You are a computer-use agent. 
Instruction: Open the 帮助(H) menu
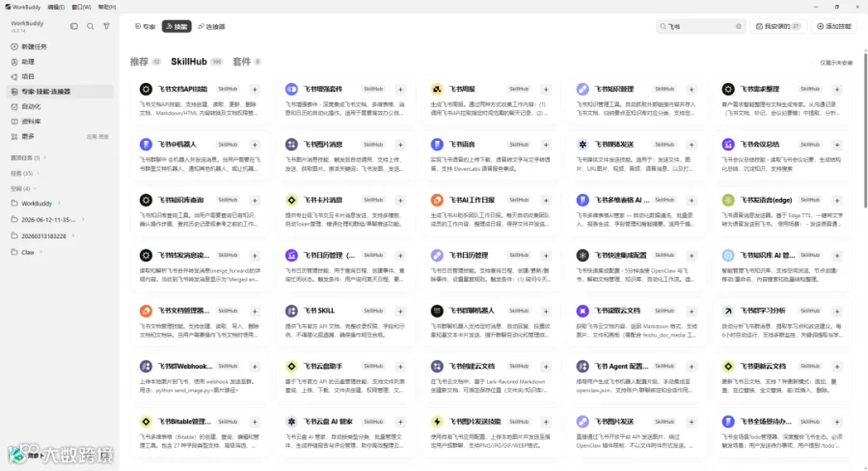point(107,7)
